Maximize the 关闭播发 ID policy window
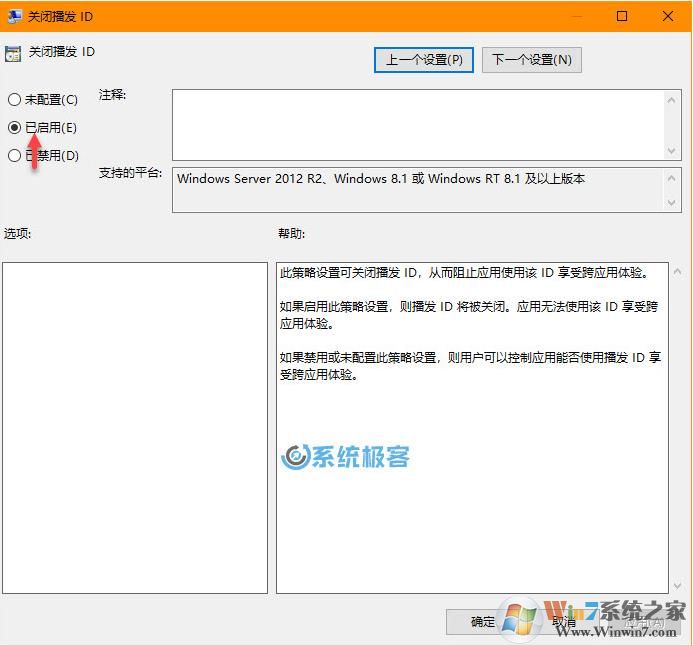 click(622, 16)
